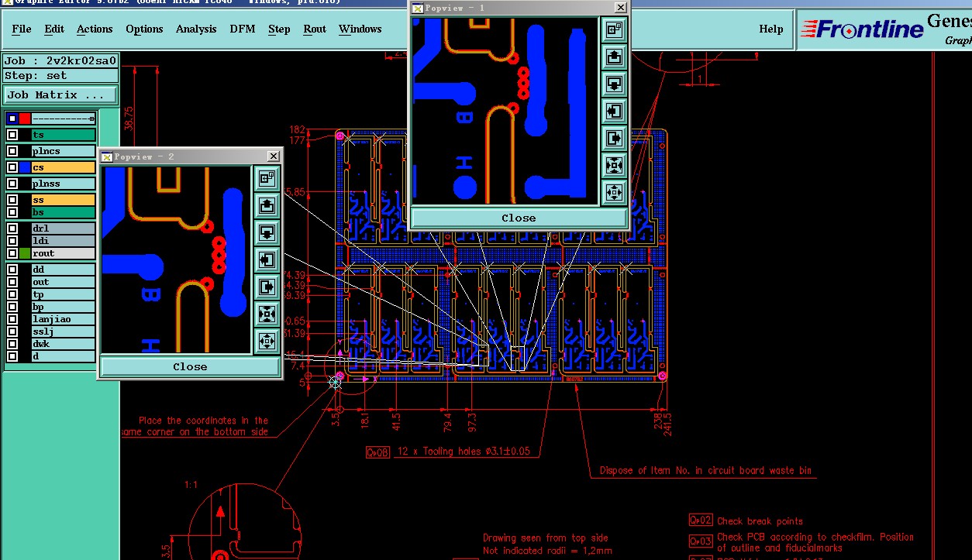Click the window menu icon of Popview - 2
Screen dimensions: 972x560
107,156
